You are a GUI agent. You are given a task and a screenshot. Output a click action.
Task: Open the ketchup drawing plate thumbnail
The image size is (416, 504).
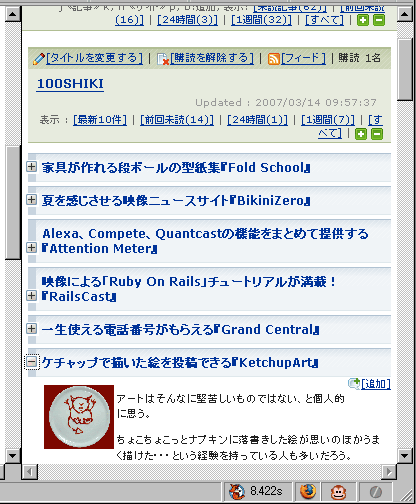(79, 417)
